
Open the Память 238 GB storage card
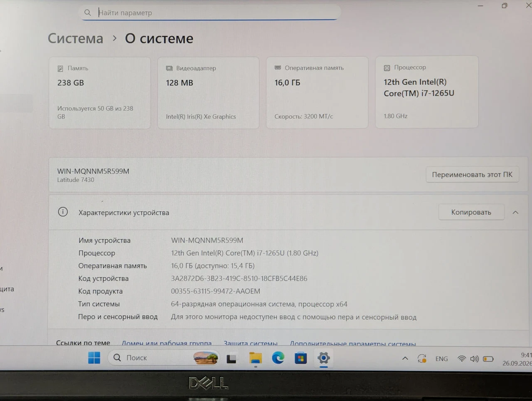pos(100,93)
